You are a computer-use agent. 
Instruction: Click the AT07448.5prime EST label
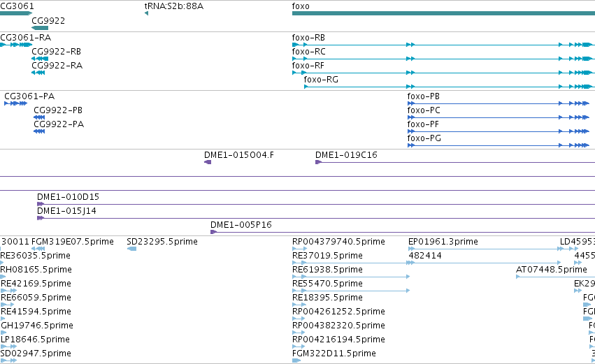coord(552,270)
